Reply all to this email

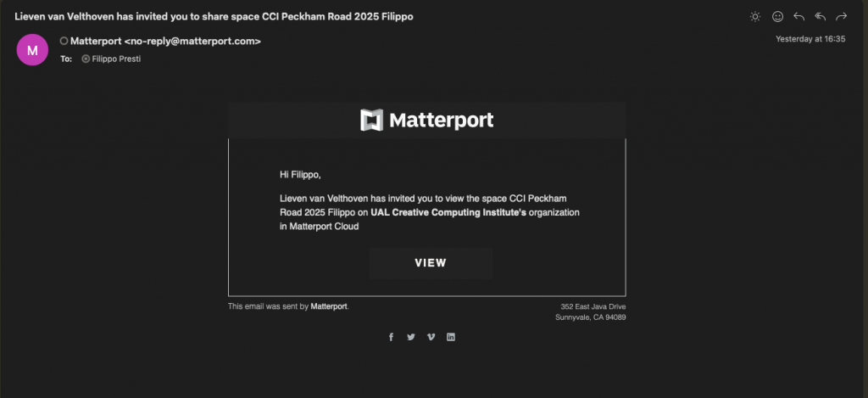coord(821,17)
